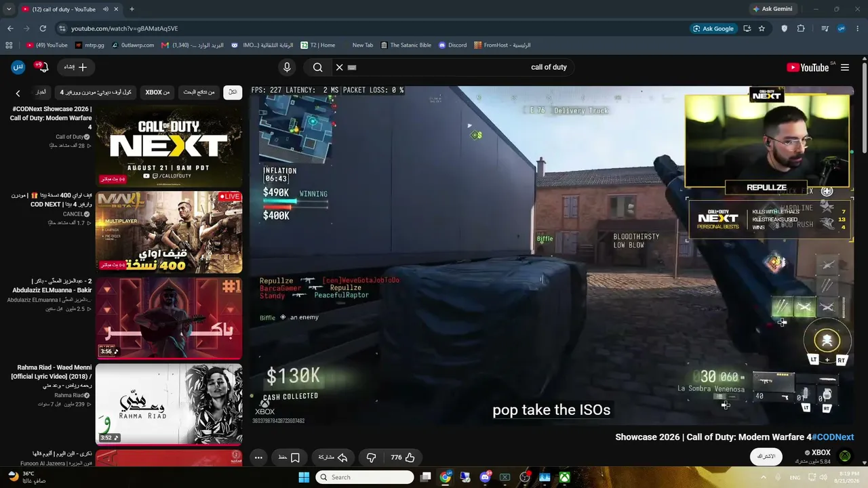Clear the search query with X
The image size is (868, 488).
click(x=340, y=67)
